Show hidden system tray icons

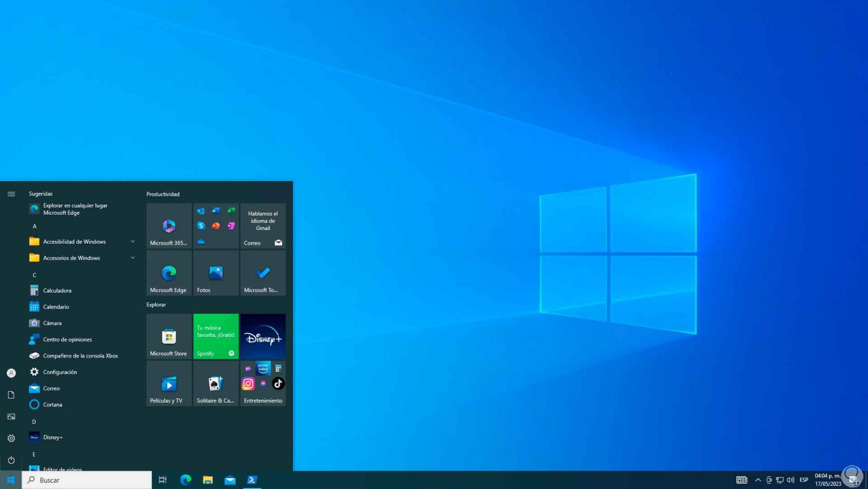click(758, 480)
